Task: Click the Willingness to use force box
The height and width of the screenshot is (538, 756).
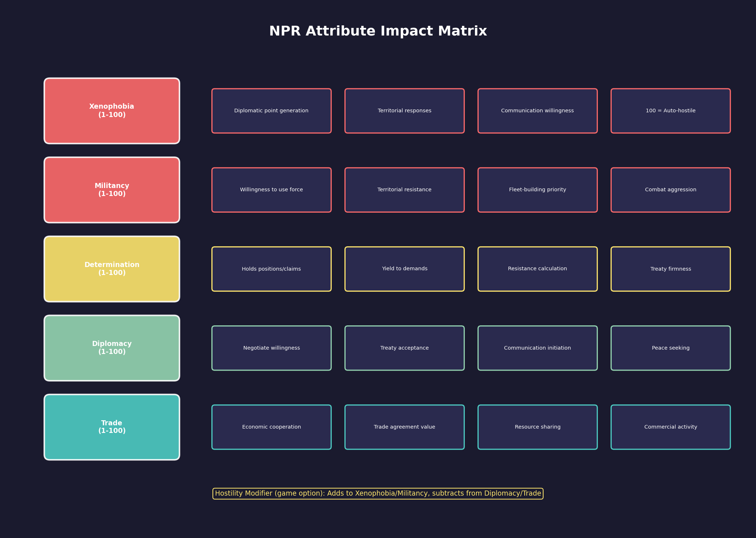Action: 271,189
